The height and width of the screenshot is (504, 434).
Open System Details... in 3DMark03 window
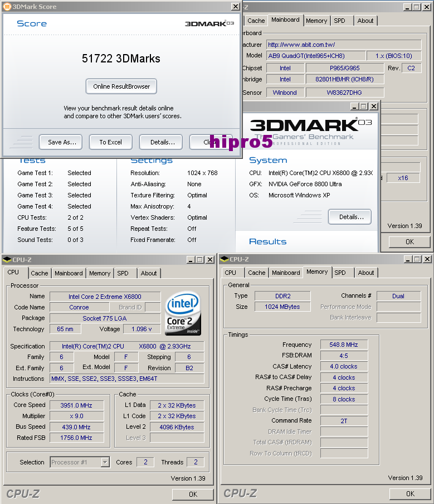[350, 217]
